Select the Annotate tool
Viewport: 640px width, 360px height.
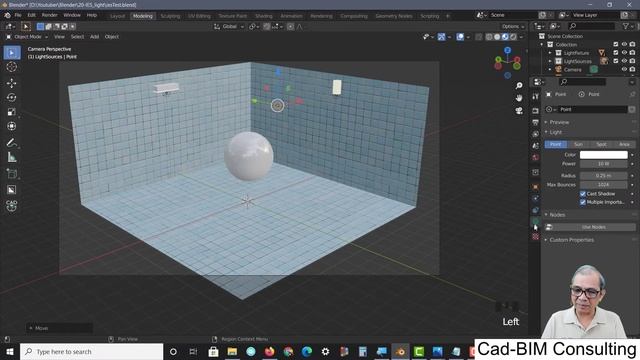coord(12,142)
